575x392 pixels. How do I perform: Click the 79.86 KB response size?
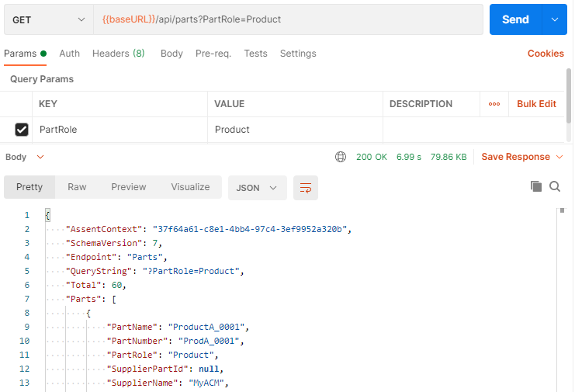point(449,157)
